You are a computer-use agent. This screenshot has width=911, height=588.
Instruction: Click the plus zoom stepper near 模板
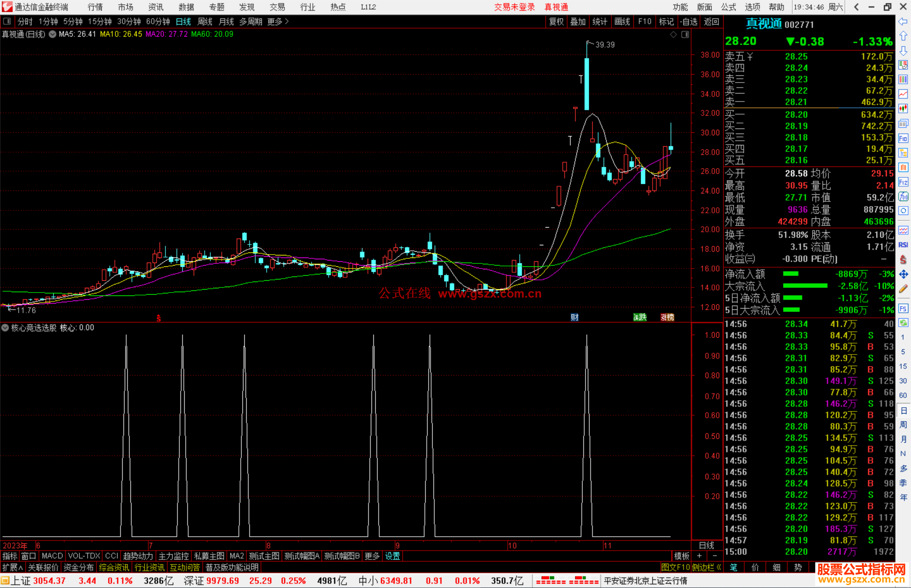tap(699, 556)
